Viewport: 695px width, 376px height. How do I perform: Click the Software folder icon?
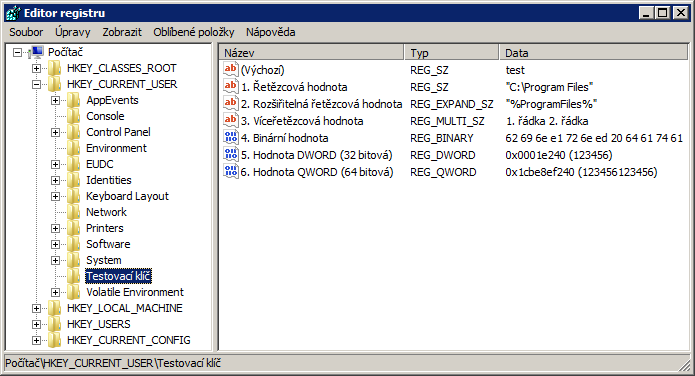point(74,244)
